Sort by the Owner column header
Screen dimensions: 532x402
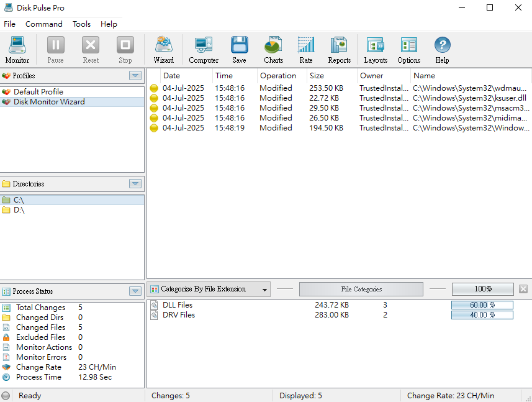coord(384,76)
